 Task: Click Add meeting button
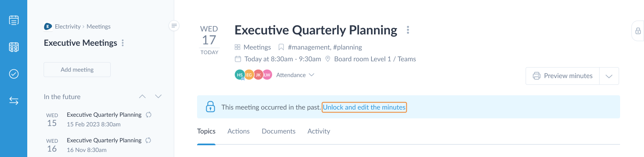(x=77, y=70)
